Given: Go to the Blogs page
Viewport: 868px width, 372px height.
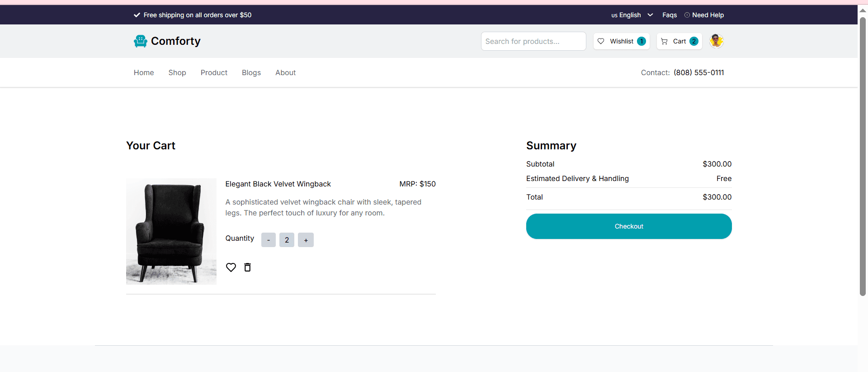Looking at the screenshot, I should click(x=251, y=72).
